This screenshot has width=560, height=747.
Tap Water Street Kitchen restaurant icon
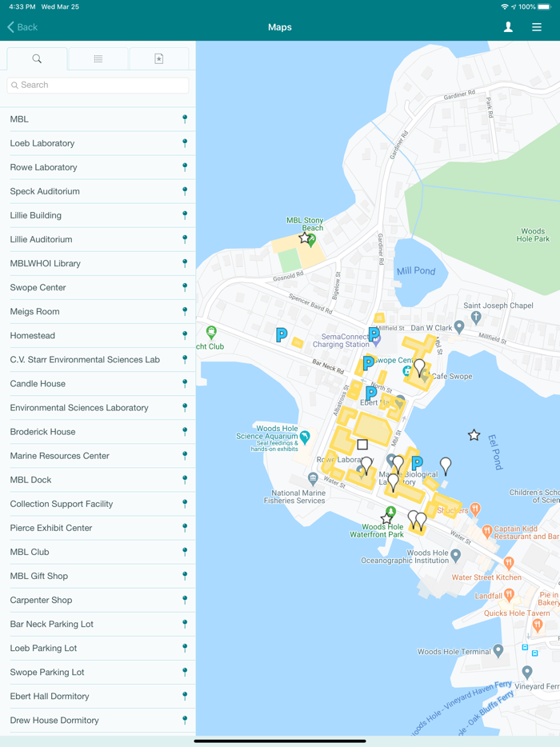[x=509, y=563]
